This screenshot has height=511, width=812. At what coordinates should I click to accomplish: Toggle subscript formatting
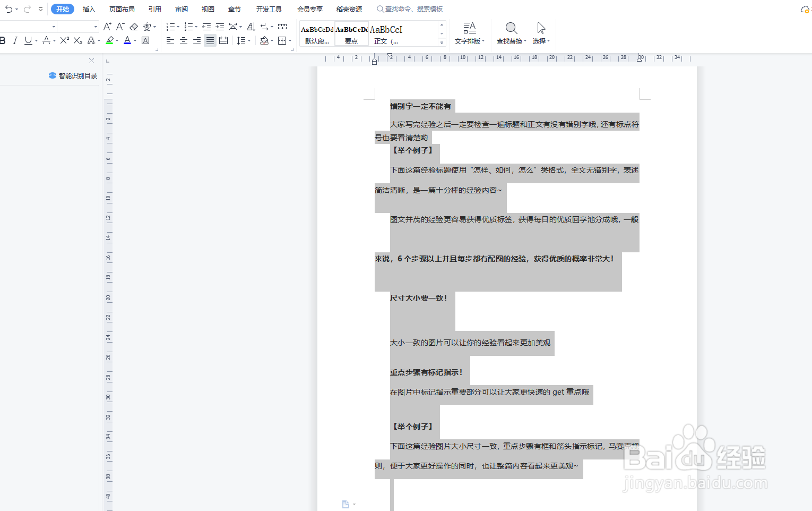[x=77, y=40]
